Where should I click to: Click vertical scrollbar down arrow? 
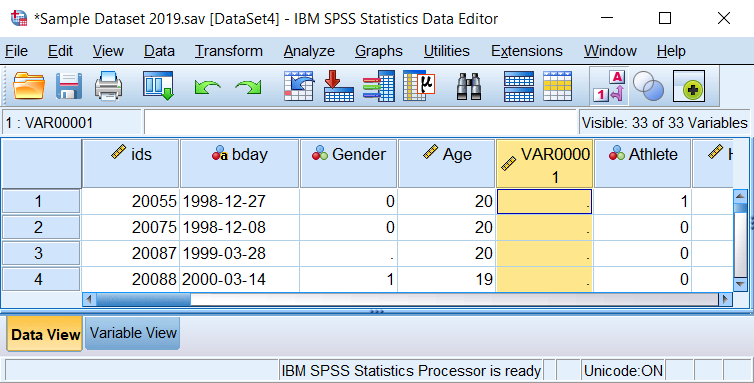point(741,284)
